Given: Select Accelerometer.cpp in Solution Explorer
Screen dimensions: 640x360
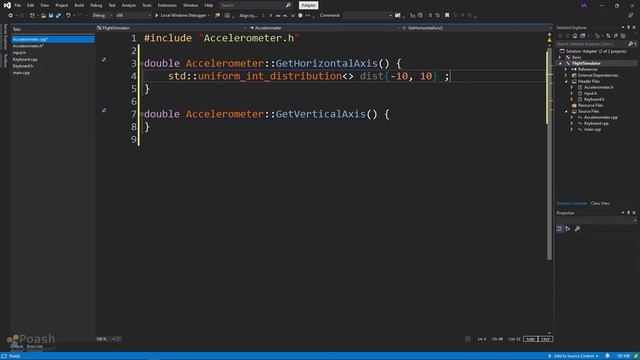Looking at the screenshot, I should (x=600, y=118).
